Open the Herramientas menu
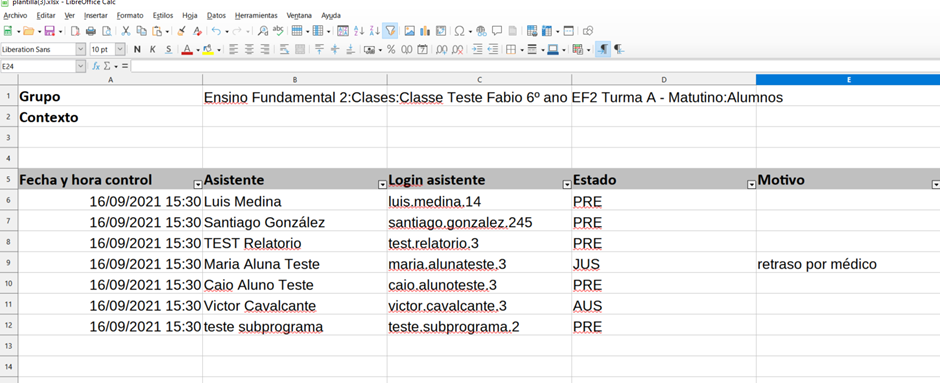This screenshot has width=940, height=383. click(x=256, y=15)
